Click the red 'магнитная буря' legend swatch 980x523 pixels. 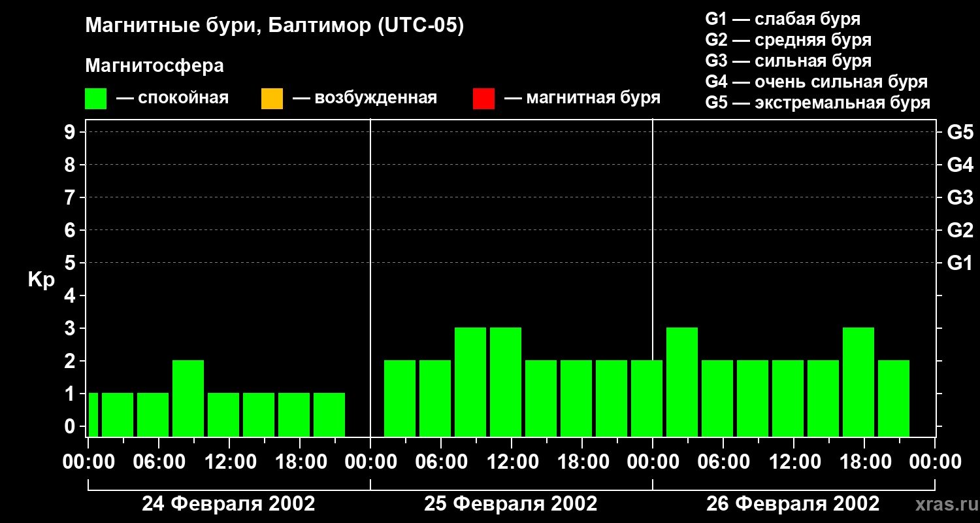[483, 99]
